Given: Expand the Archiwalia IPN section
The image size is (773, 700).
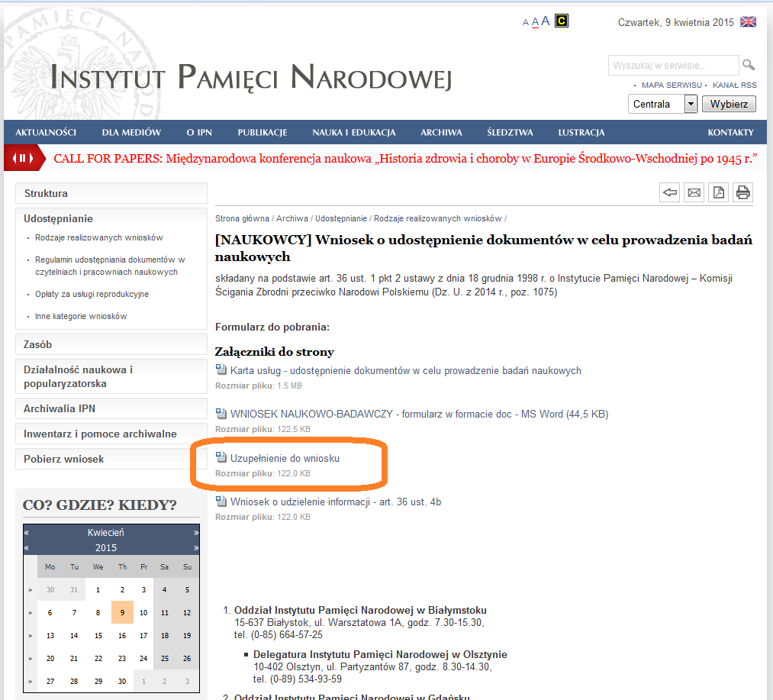Looking at the screenshot, I should (x=111, y=408).
